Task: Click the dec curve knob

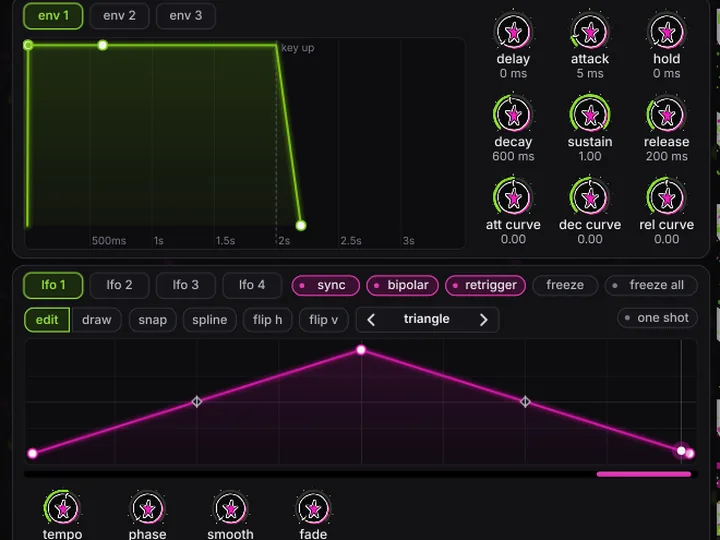Action: point(590,198)
